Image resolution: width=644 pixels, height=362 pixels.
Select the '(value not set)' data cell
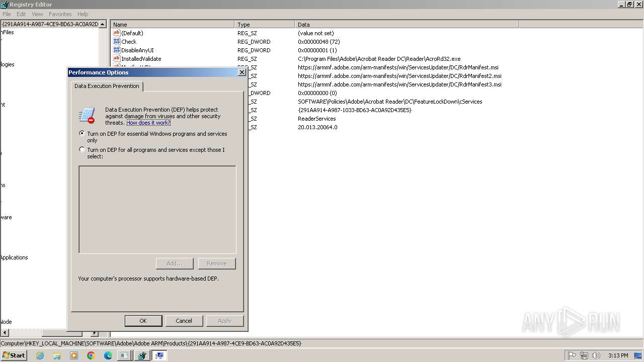point(315,33)
